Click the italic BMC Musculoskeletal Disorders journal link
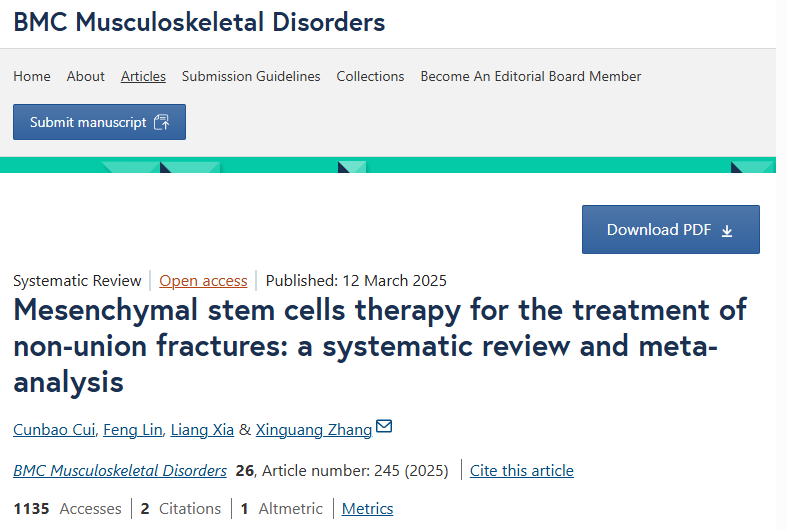787x530 pixels. pyautogui.click(x=120, y=470)
